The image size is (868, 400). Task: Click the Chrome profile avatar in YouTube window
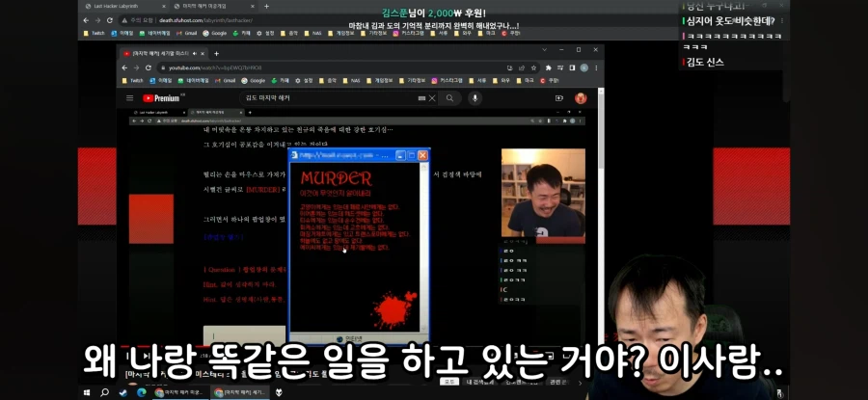pos(584,67)
